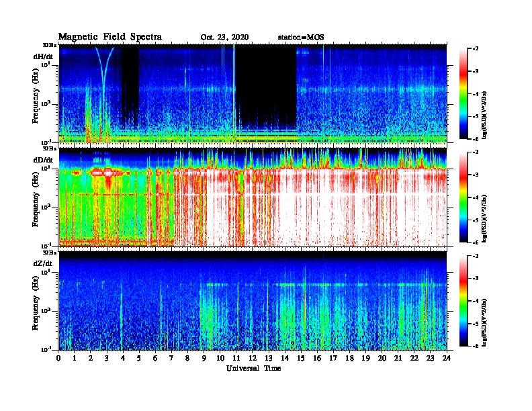This screenshot has width=532, height=411.
Task: Click the "-3" value on dZ/dt color scale
Action: 476,279
